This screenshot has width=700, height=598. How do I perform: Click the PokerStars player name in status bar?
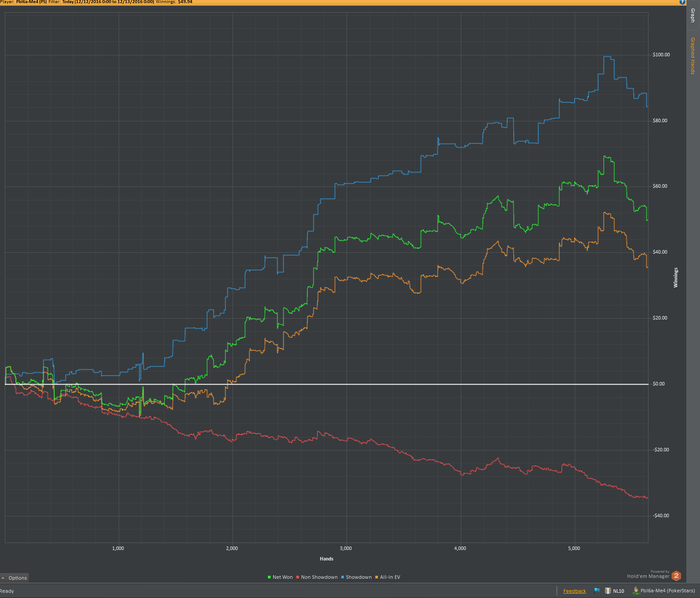(x=667, y=591)
